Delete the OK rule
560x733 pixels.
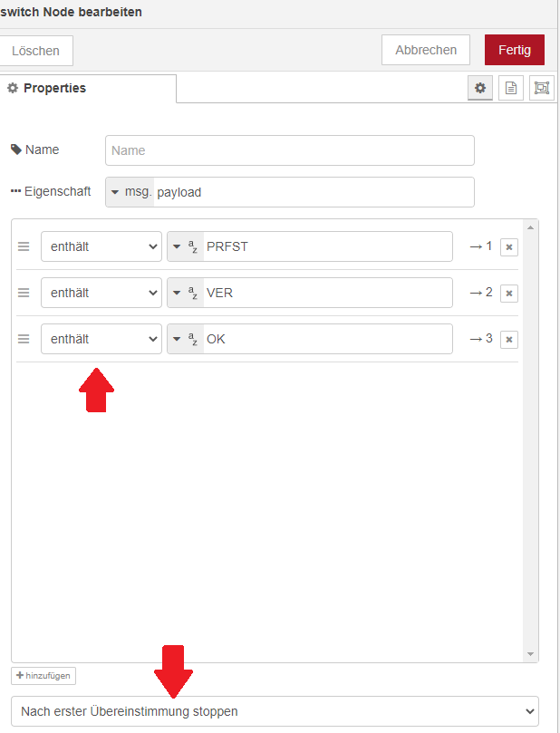point(509,339)
